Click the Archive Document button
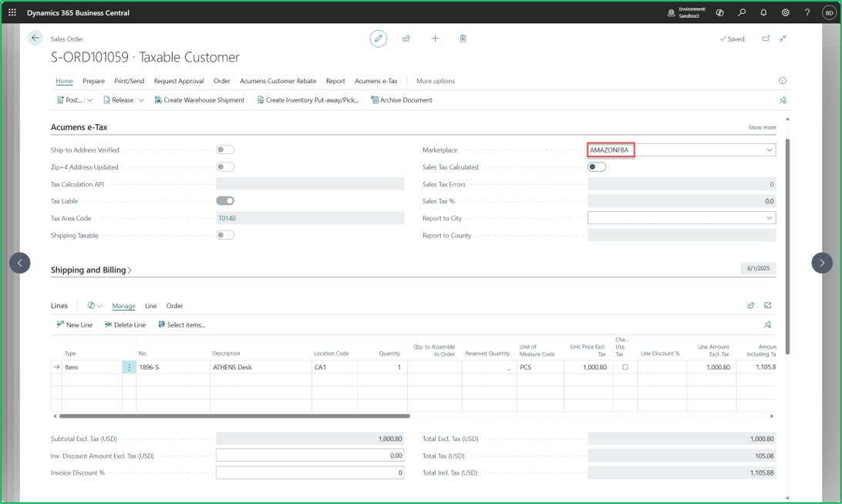 402,100
